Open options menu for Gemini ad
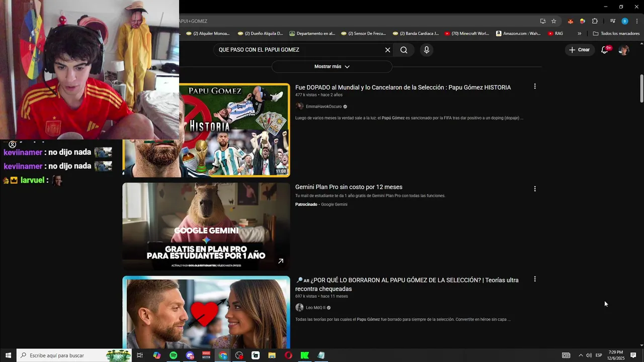This screenshot has height=362, width=644. [535, 189]
